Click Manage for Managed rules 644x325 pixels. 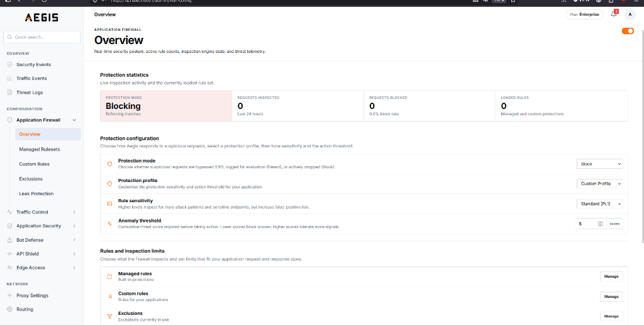point(611,277)
